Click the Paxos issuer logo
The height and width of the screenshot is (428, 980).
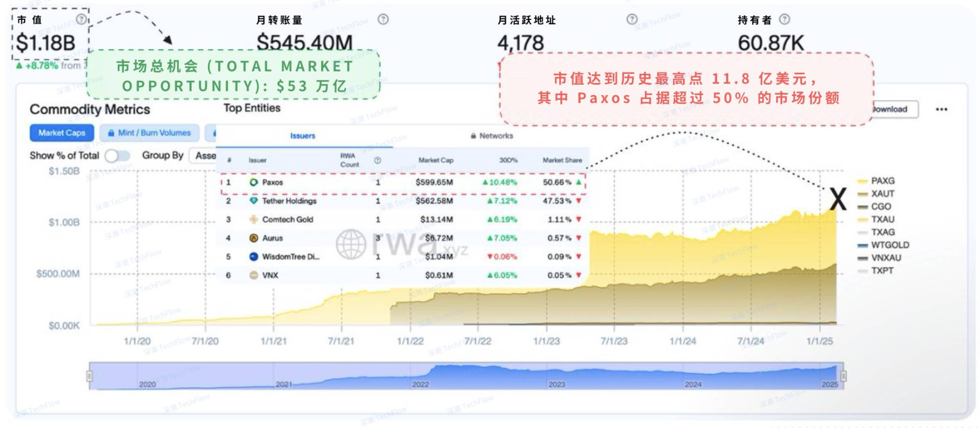click(254, 182)
